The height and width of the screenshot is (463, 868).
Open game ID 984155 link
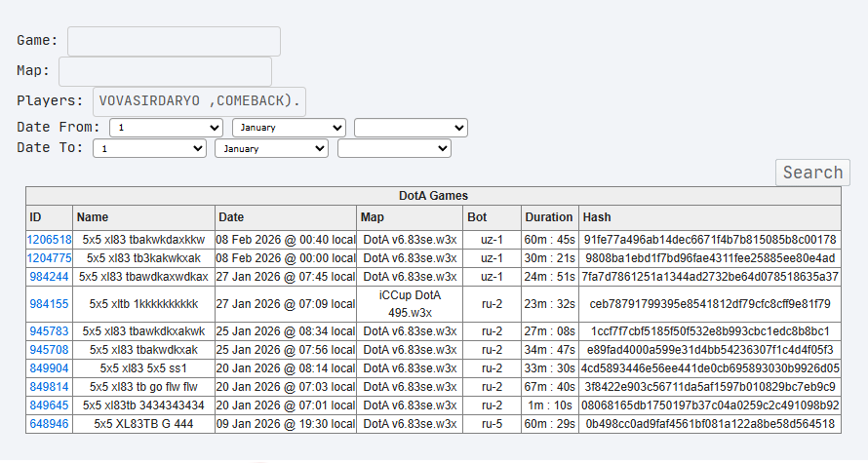coord(50,304)
